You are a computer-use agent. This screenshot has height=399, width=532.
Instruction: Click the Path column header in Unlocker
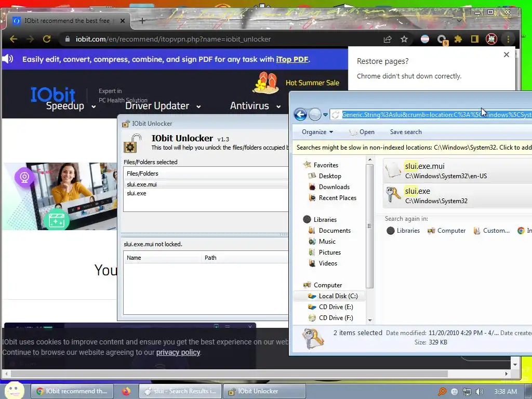click(x=245, y=258)
